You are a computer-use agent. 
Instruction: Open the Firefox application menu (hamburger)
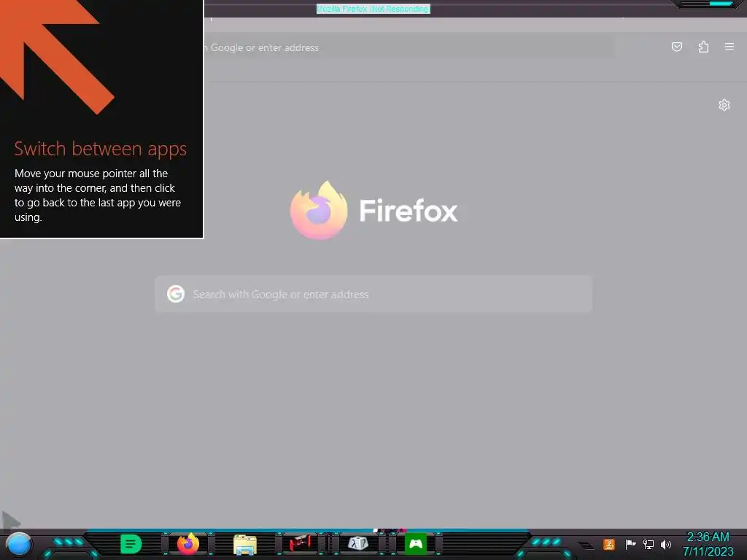pos(729,47)
